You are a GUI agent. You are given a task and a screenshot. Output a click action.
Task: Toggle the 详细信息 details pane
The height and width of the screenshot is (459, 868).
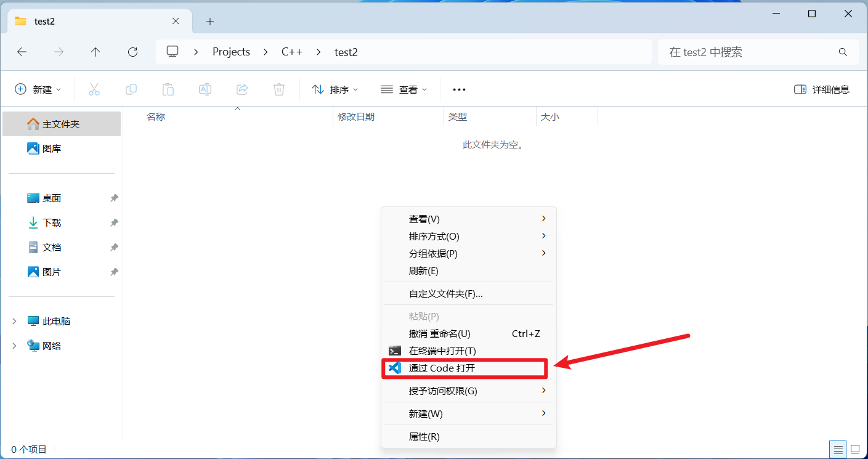click(x=822, y=89)
